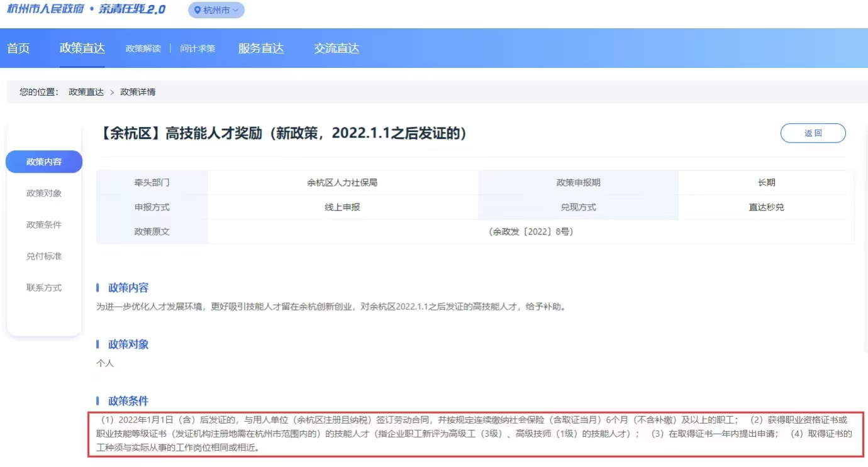Select 政策直达 in the top navigation bar
The height and width of the screenshot is (467, 868).
point(82,48)
